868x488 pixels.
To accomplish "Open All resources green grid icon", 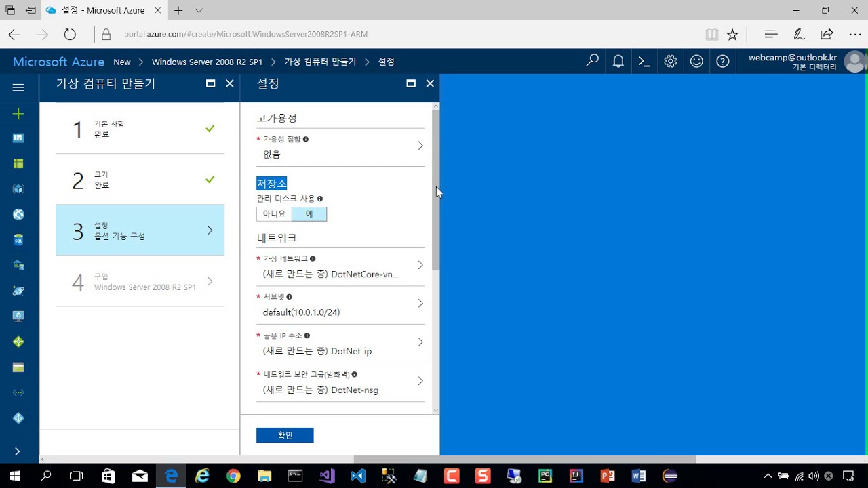I will pos(18,163).
